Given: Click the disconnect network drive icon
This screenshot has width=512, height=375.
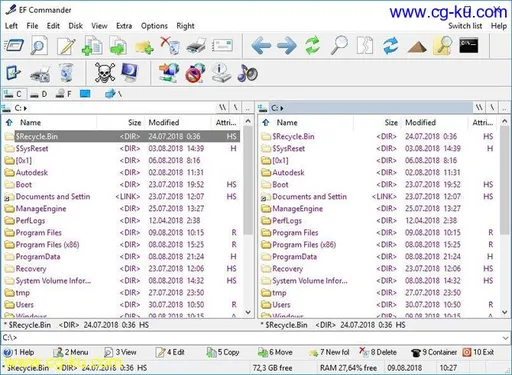Looking at the screenshot, I should (x=195, y=73).
